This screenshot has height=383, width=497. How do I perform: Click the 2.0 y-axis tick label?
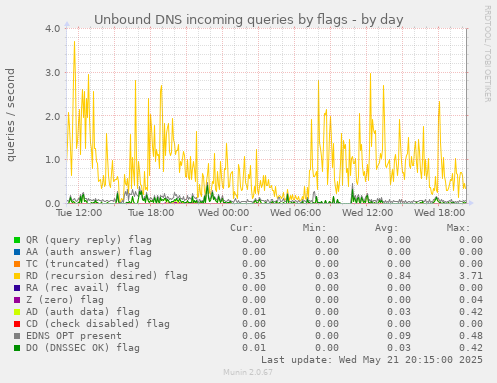[x=53, y=116]
